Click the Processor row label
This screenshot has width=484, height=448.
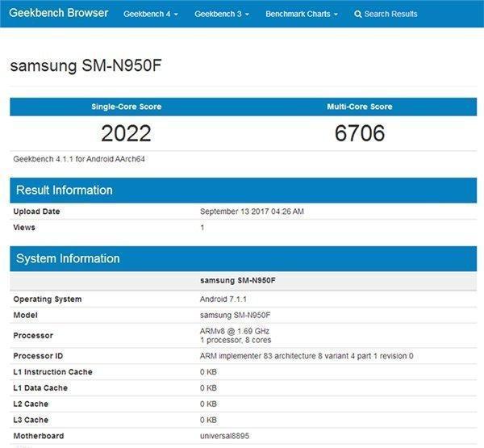tap(33, 336)
